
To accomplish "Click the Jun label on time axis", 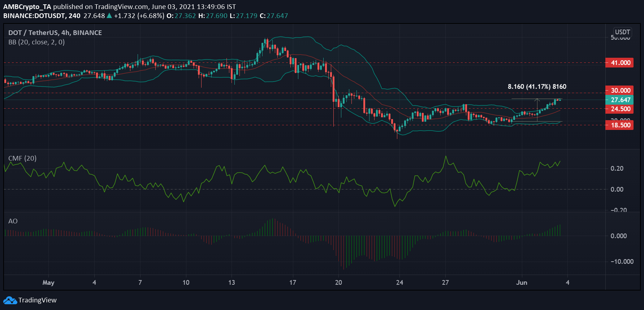I will click(x=522, y=283).
